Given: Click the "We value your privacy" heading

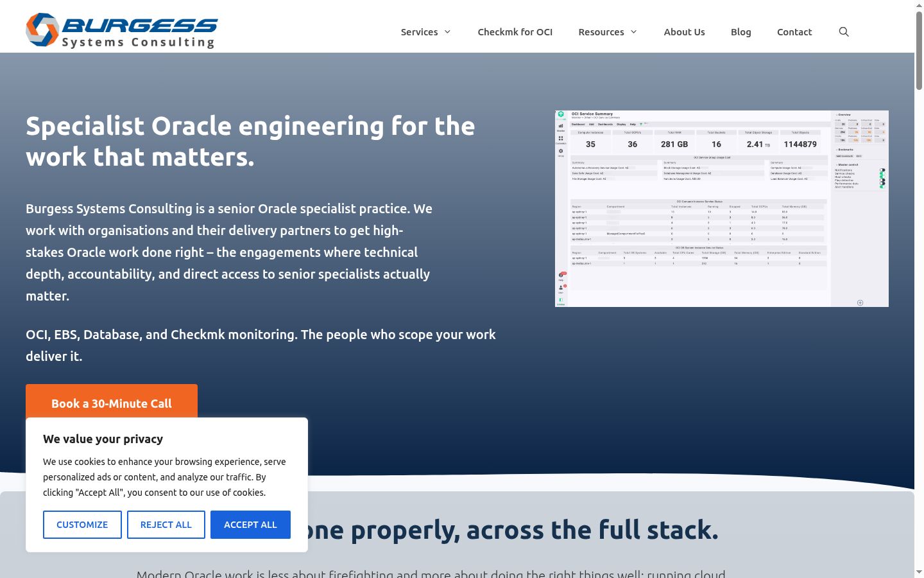Looking at the screenshot, I should [103, 439].
